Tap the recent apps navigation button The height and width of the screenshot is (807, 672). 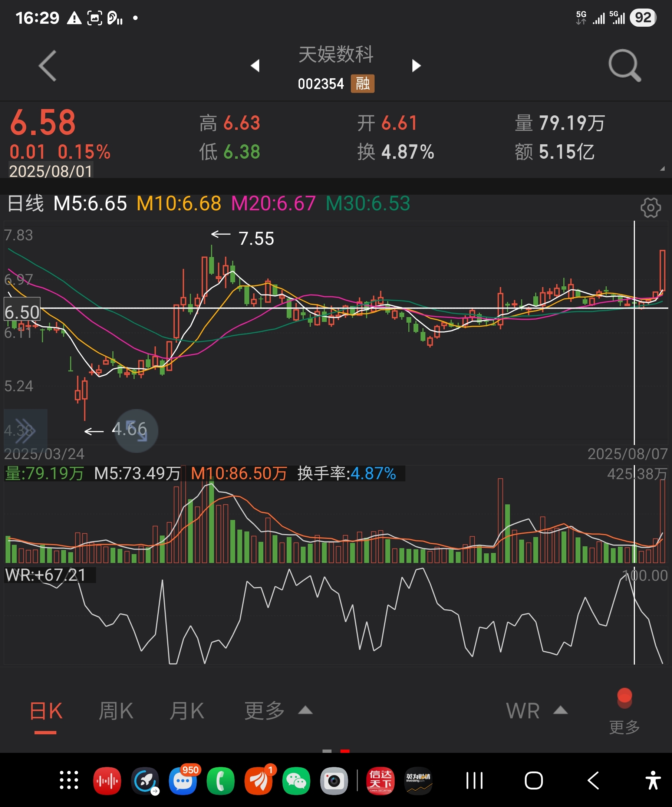click(x=474, y=781)
